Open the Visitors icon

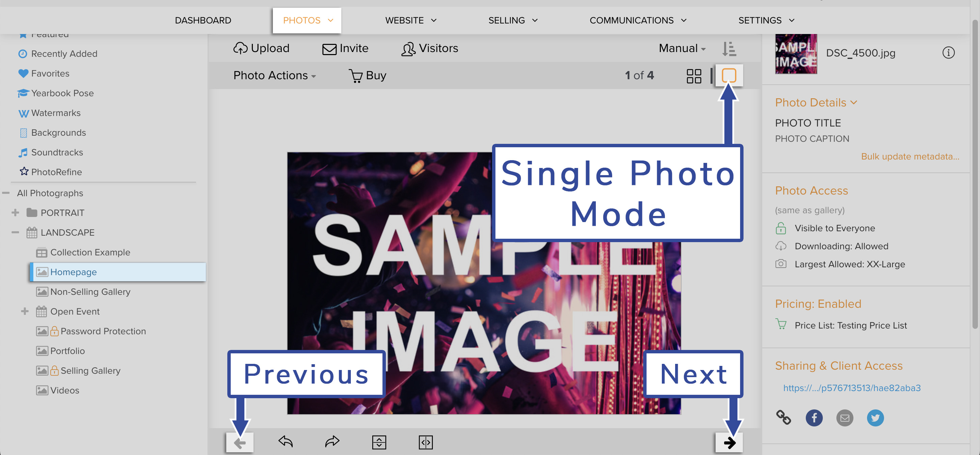tap(408, 49)
